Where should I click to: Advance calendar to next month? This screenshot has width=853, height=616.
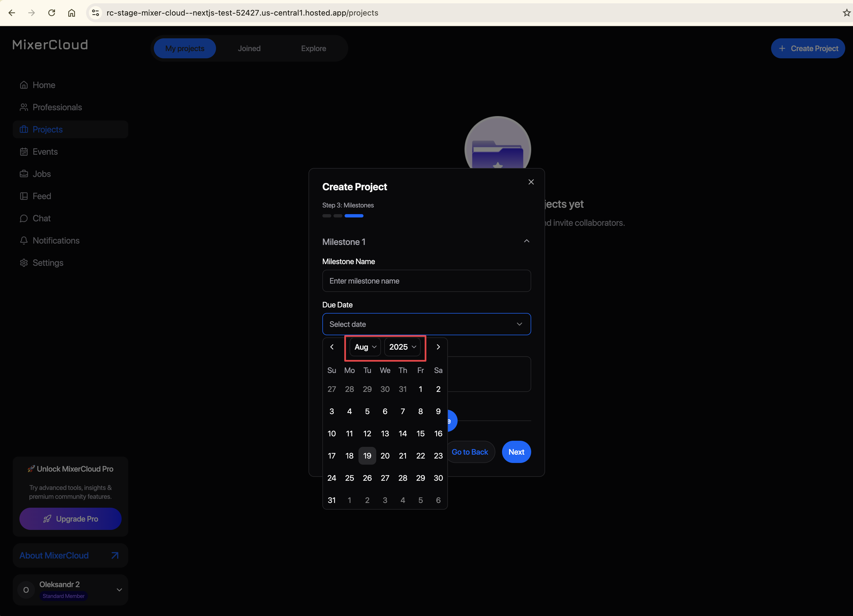pos(438,347)
